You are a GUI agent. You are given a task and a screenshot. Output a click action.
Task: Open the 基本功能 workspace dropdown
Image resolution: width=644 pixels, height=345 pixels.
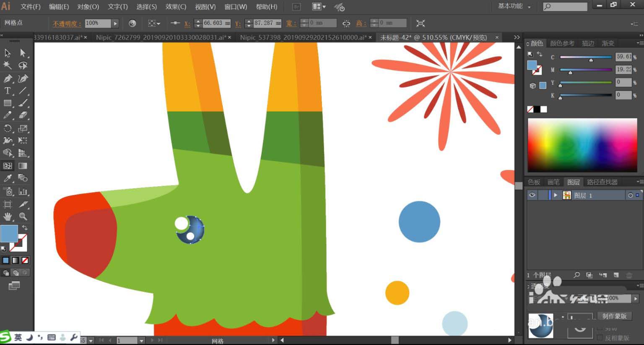[x=514, y=6]
